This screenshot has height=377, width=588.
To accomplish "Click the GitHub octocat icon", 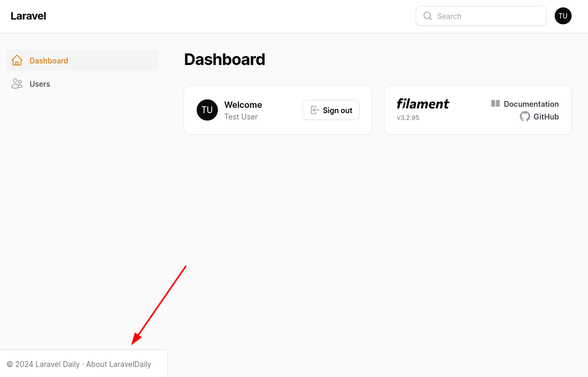I will pos(525,116).
